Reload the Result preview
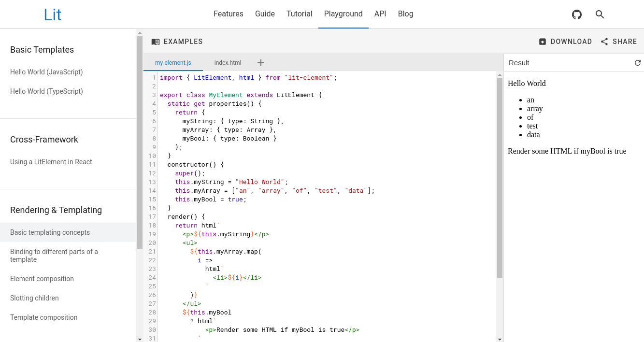 pos(638,63)
